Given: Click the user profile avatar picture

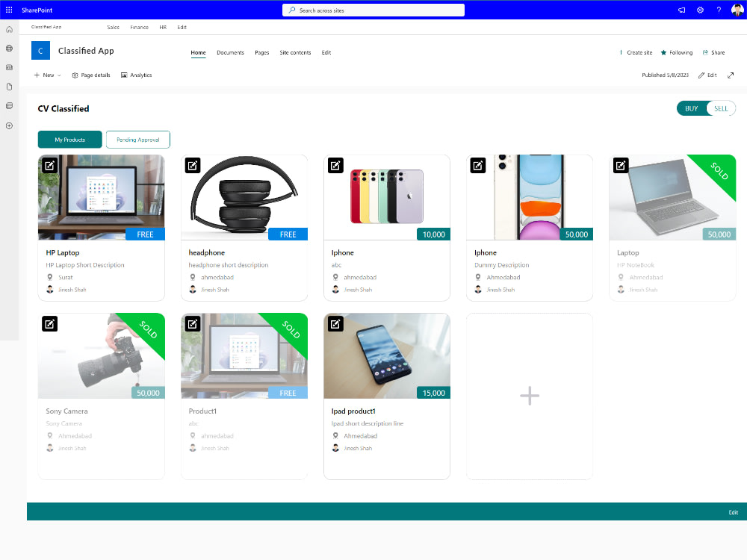Looking at the screenshot, I should pyautogui.click(x=737, y=9).
